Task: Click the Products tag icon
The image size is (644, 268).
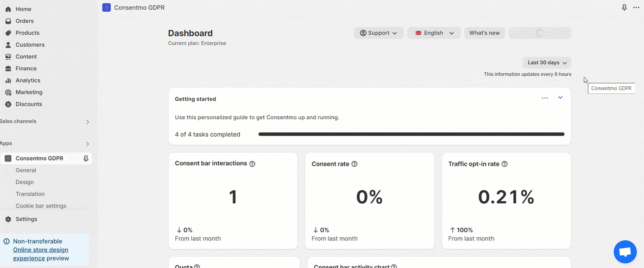Action: [x=8, y=33]
